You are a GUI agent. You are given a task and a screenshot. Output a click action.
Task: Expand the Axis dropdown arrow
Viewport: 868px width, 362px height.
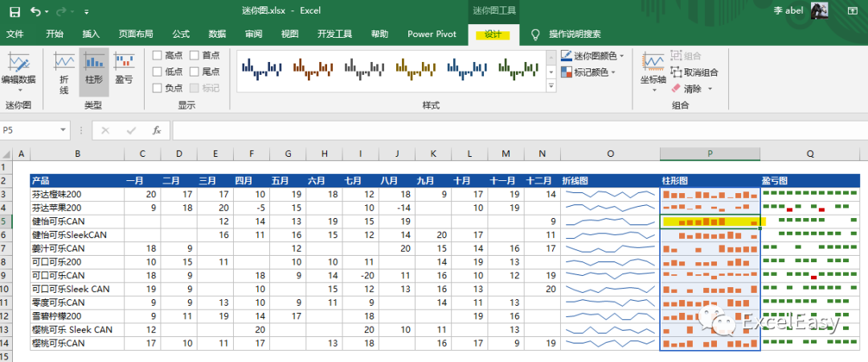[x=653, y=90]
